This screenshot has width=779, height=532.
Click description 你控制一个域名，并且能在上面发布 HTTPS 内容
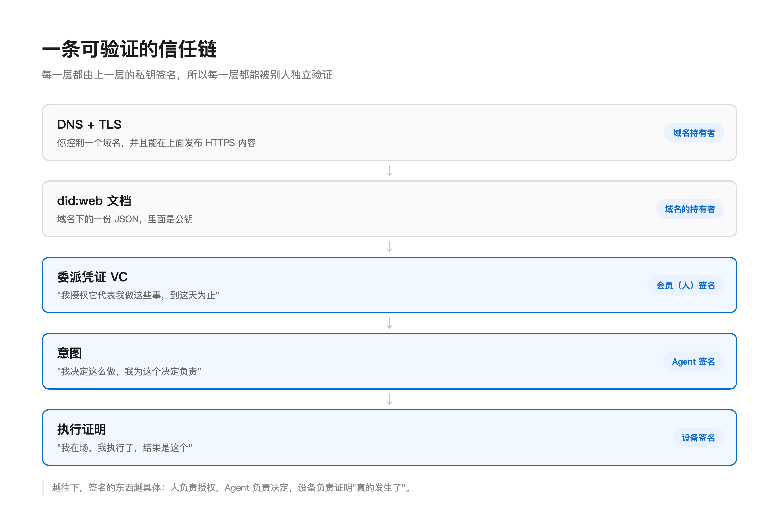[156, 143]
